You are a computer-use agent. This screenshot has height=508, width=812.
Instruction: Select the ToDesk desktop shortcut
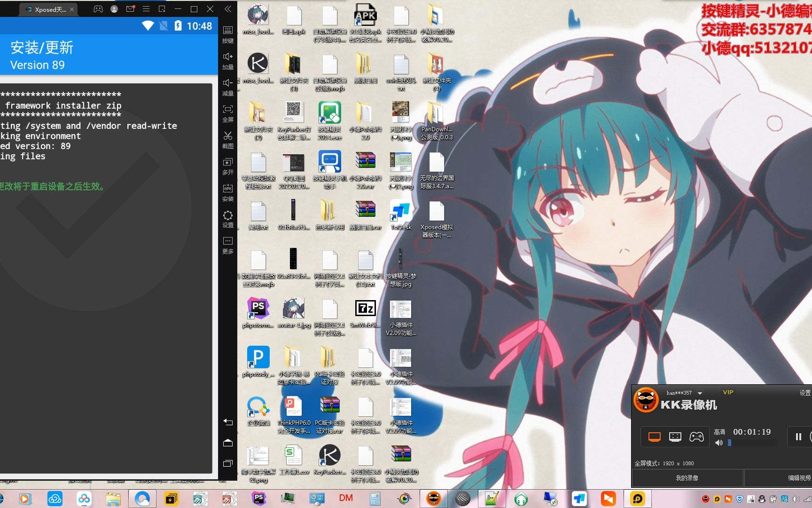(401, 215)
